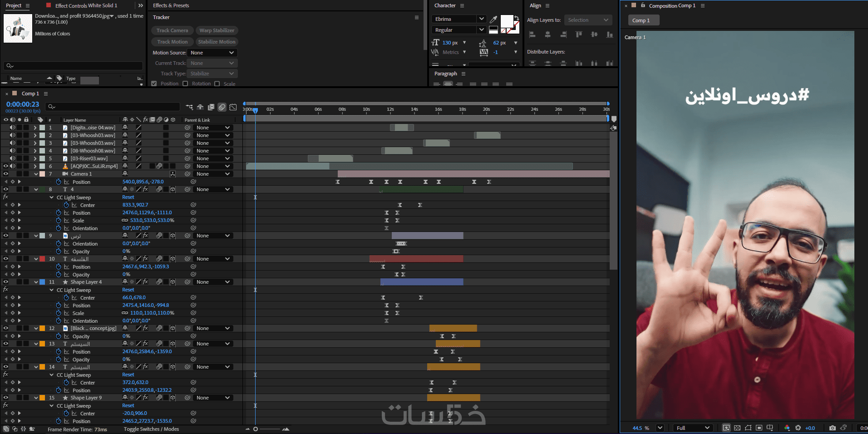This screenshot has width=868, height=434.
Task: Mute audio of [Digita..oise 04.wav] layer
Action: tap(13, 128)
